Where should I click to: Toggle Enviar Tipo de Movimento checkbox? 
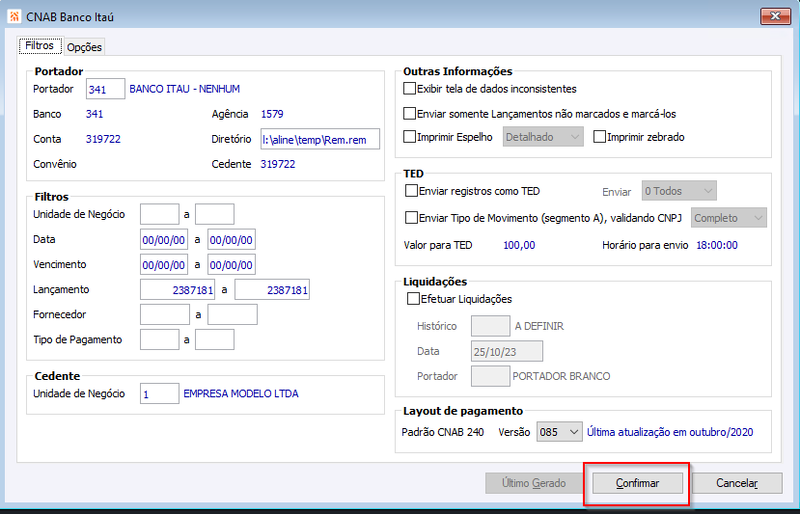coord(411,218)
